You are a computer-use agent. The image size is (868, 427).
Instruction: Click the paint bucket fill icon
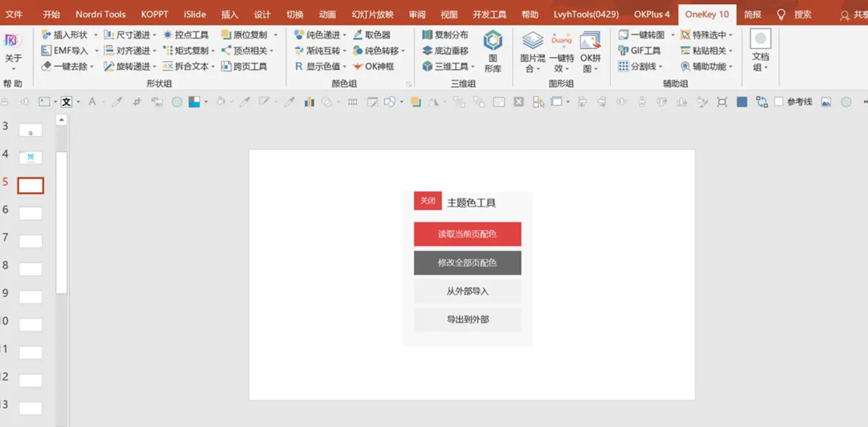tap(220, 102)
